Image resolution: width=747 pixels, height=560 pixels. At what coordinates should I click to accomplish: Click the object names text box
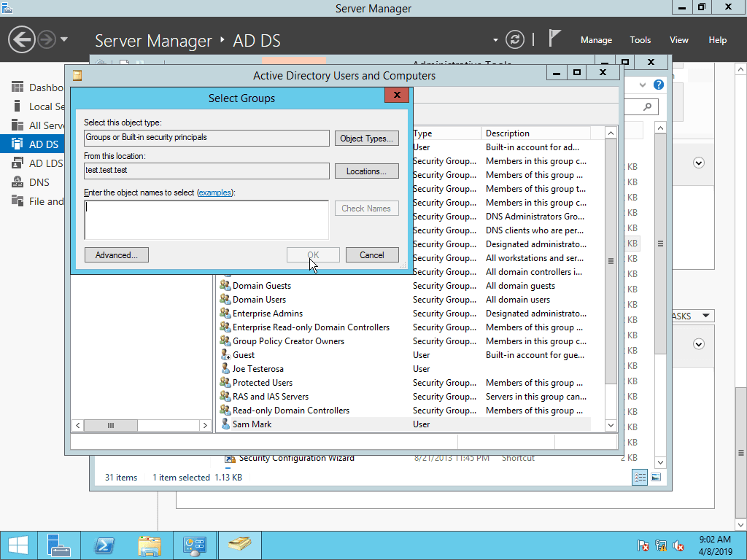click(206, 220)
